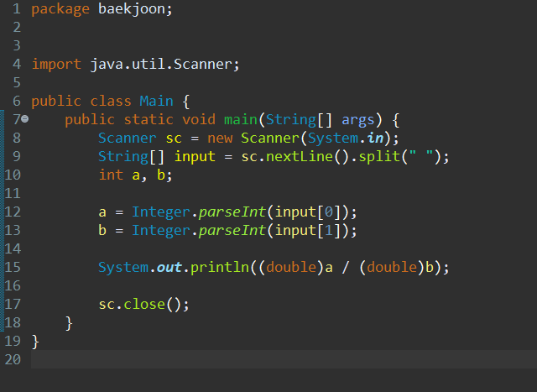Click the 'main' method name on line 7

pyautogui.click(x=241, y=119)
